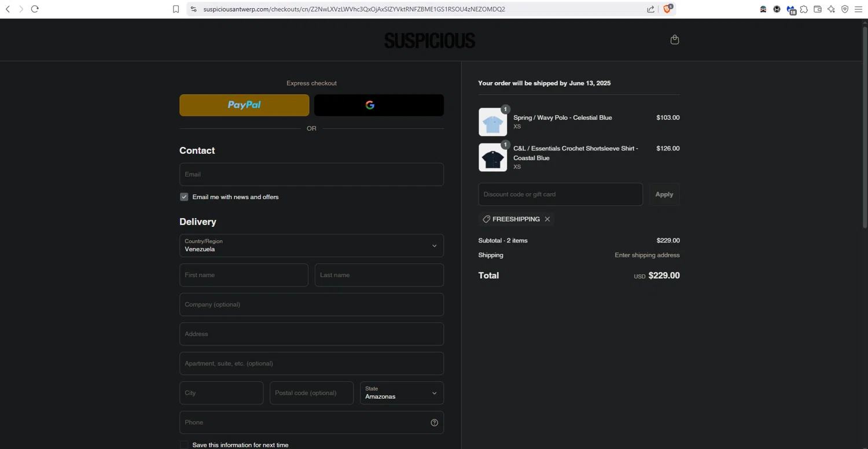Focus the Postal code field
The height and width of the screenshot is (449, 868).
311,393
